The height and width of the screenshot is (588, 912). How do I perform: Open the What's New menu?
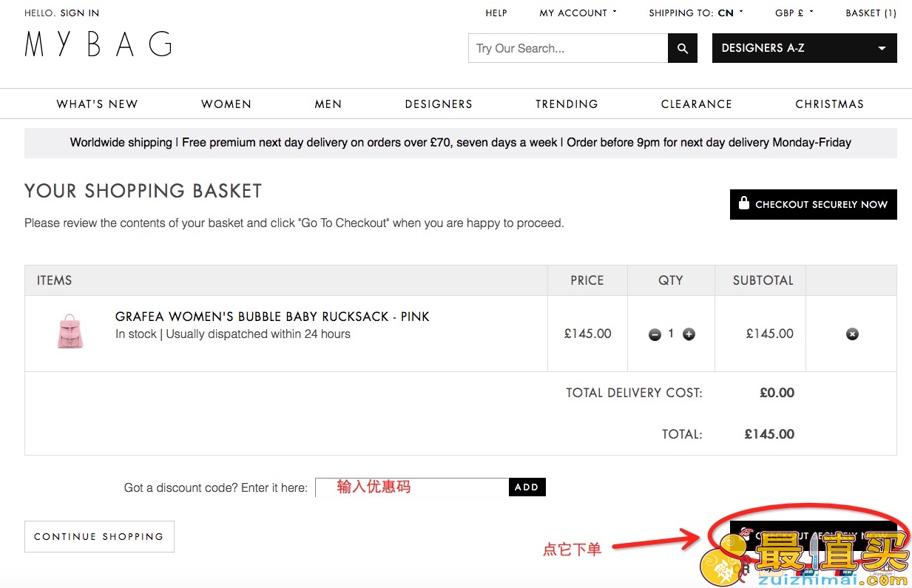click(x=98, y=104)
